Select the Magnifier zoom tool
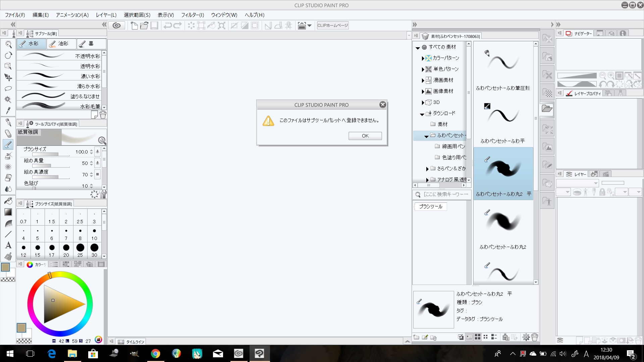 click(8, 44)
